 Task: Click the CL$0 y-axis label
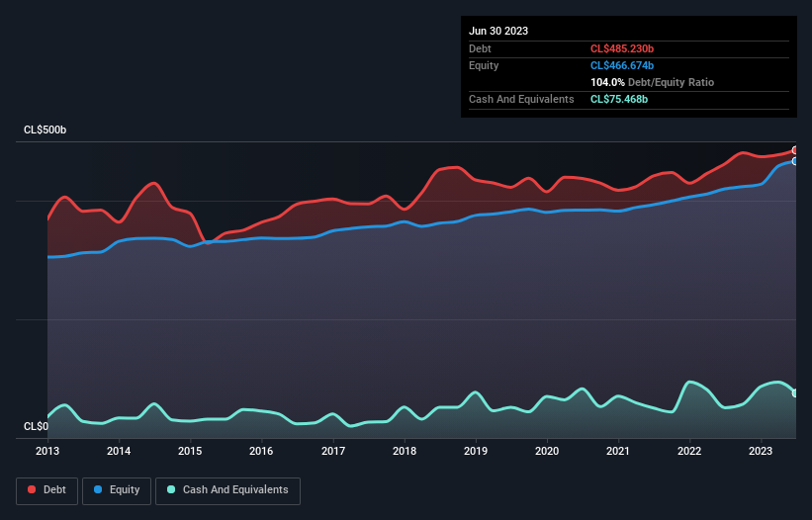36,426
